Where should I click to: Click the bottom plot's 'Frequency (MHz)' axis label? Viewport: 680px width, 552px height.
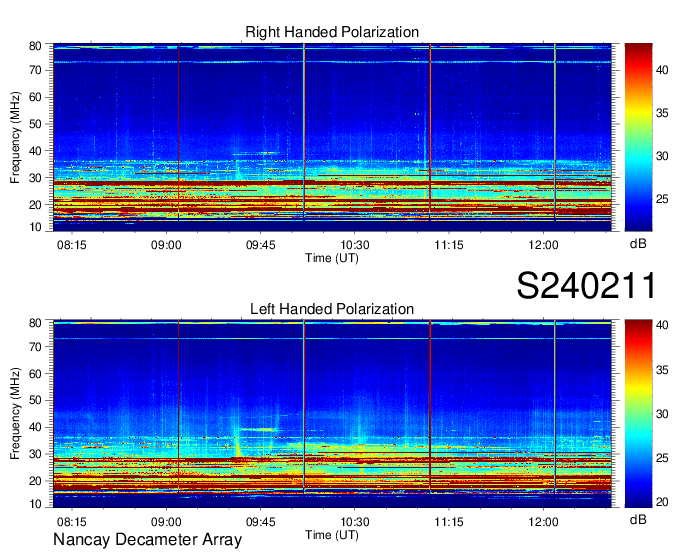coord(15,414)
